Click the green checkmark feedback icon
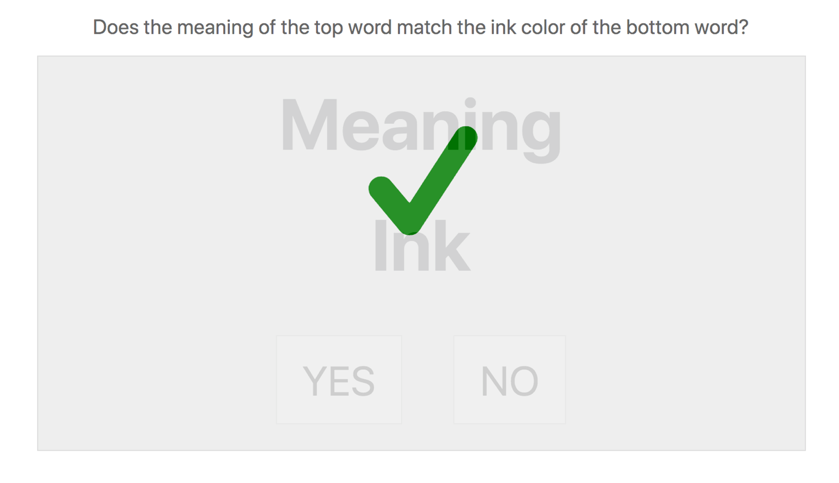The width and height of the screenshot is (839, 483). (x=423, y=180)
